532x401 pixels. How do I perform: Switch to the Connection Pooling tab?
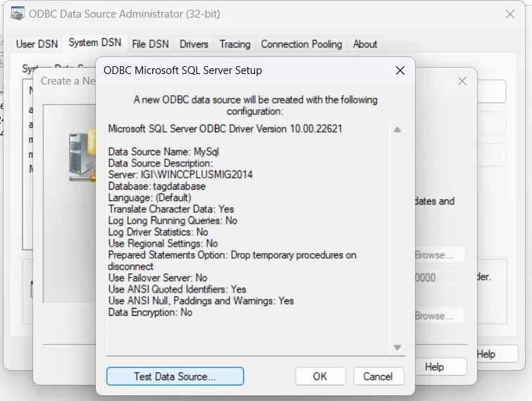pos(302,44)
